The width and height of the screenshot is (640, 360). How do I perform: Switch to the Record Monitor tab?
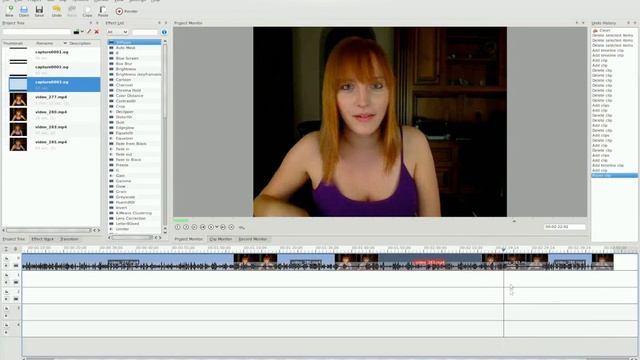point(253,239)
